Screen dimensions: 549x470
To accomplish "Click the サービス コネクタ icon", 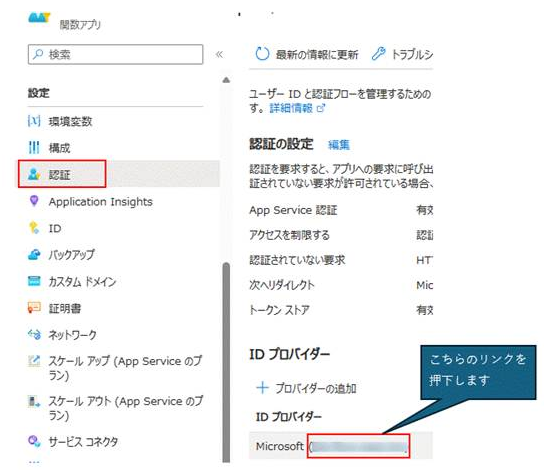I will click(34, 441).
